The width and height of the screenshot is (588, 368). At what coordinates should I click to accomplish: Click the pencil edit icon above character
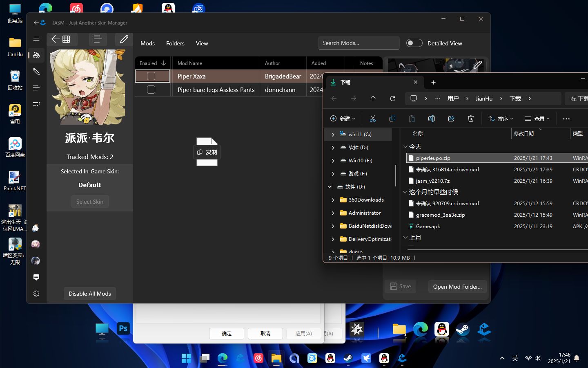124,39
